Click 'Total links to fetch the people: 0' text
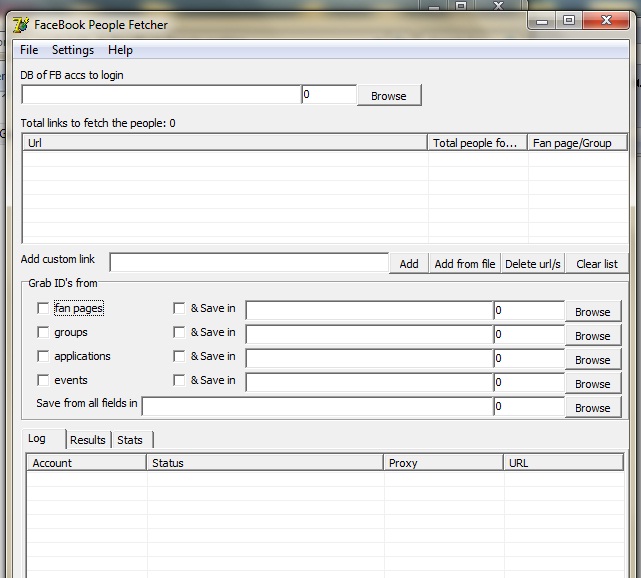Screen dimensions: 641x578 [x=98, y=123]
